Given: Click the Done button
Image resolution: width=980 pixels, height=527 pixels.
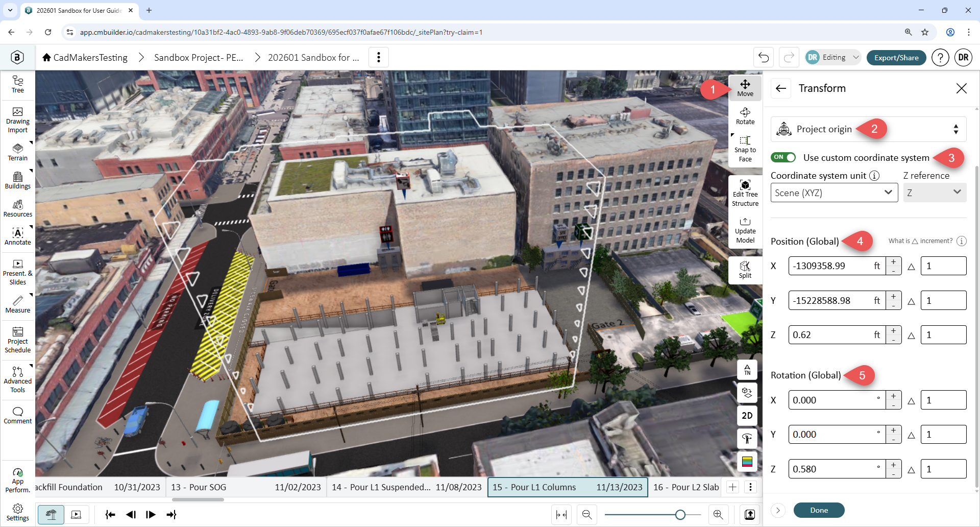Looking at the screenshot, I should (819, 510).
